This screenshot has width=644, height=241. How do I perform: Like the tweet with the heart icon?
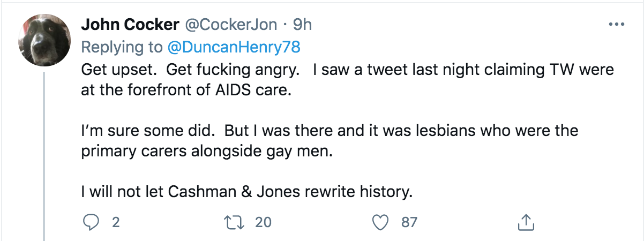(380, 222)
